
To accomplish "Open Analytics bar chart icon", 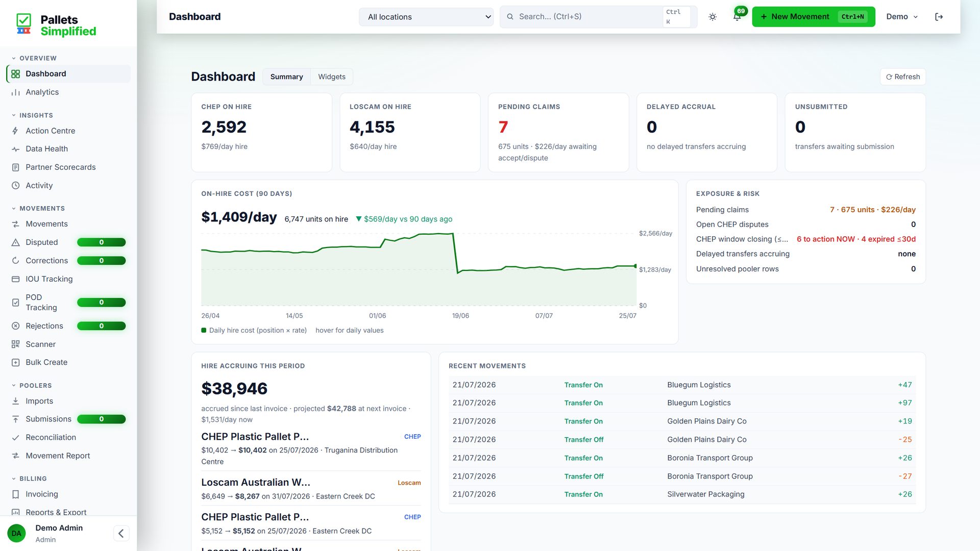I will coord(15,92).
